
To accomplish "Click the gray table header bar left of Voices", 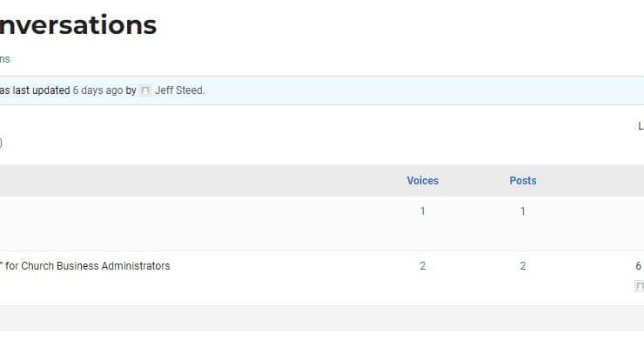I will pyautogui.click(x=184, y=181).
